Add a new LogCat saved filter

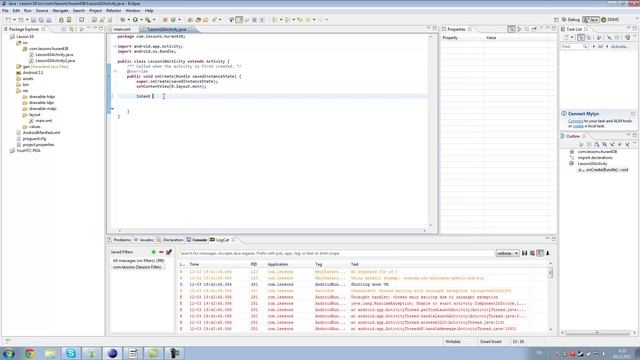tap(153, 252)
